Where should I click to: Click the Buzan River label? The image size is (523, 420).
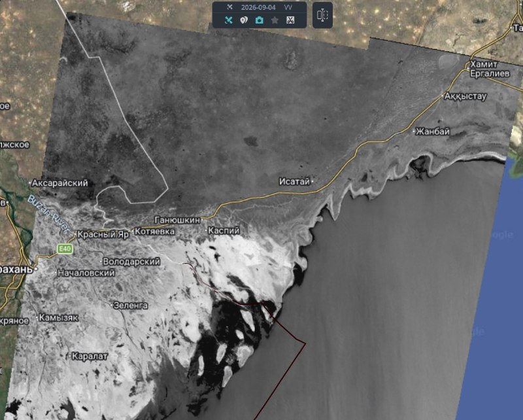48,214
